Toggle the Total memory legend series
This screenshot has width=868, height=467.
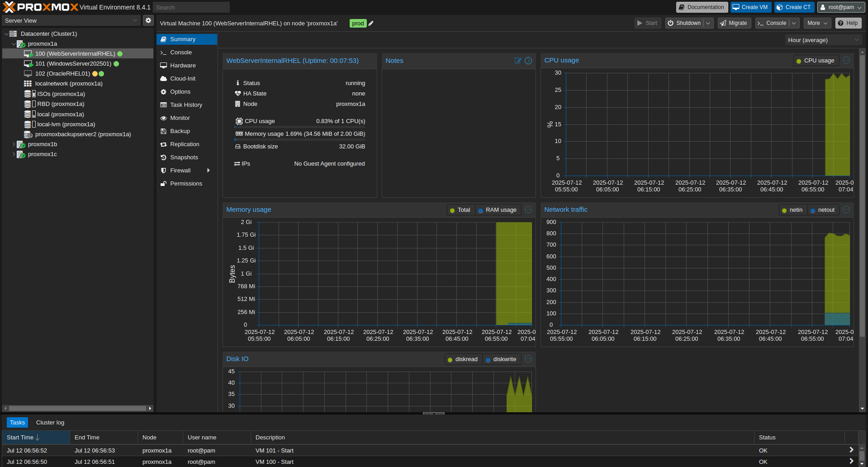(x=460, y=210)
